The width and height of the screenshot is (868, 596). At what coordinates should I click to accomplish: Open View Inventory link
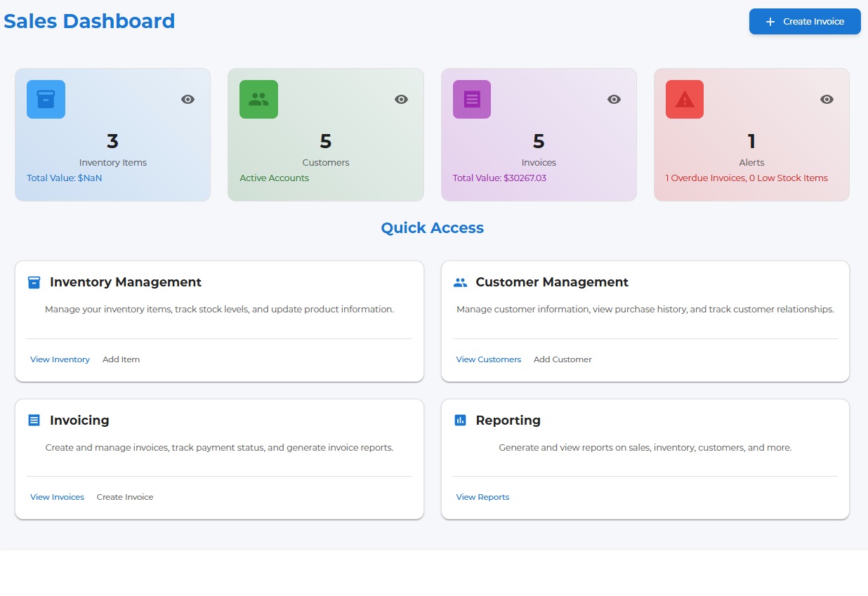60,359
